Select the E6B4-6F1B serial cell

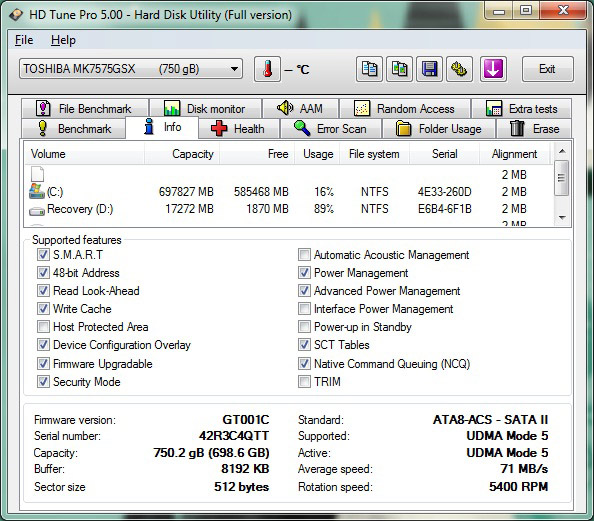point(445,209)
